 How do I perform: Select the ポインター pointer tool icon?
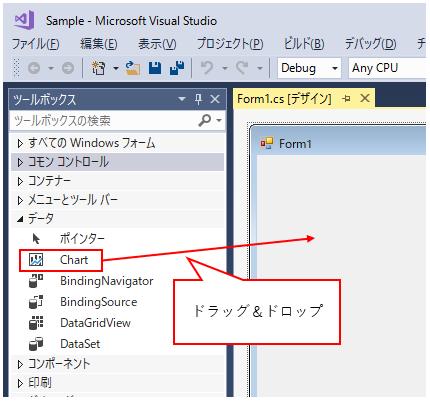(x=36, y=239)
